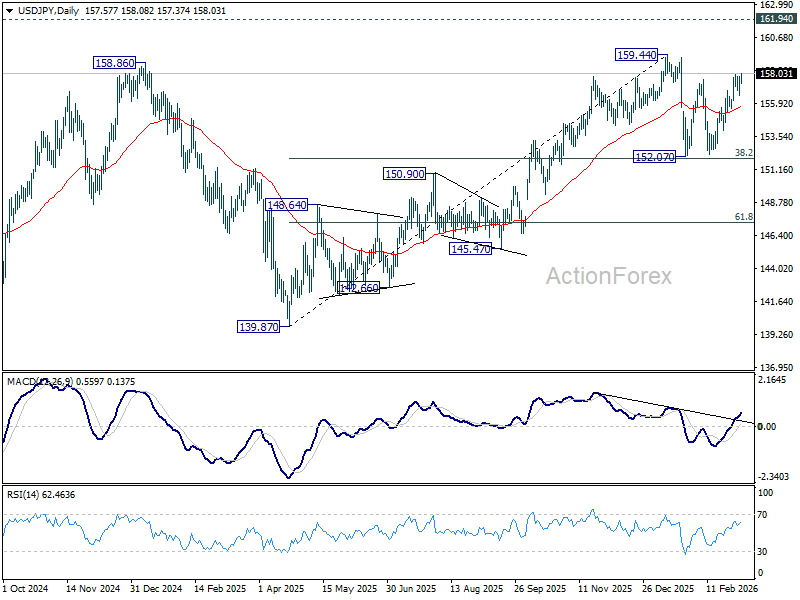Click the 160.680 price axis value

[x=777, y=37]
